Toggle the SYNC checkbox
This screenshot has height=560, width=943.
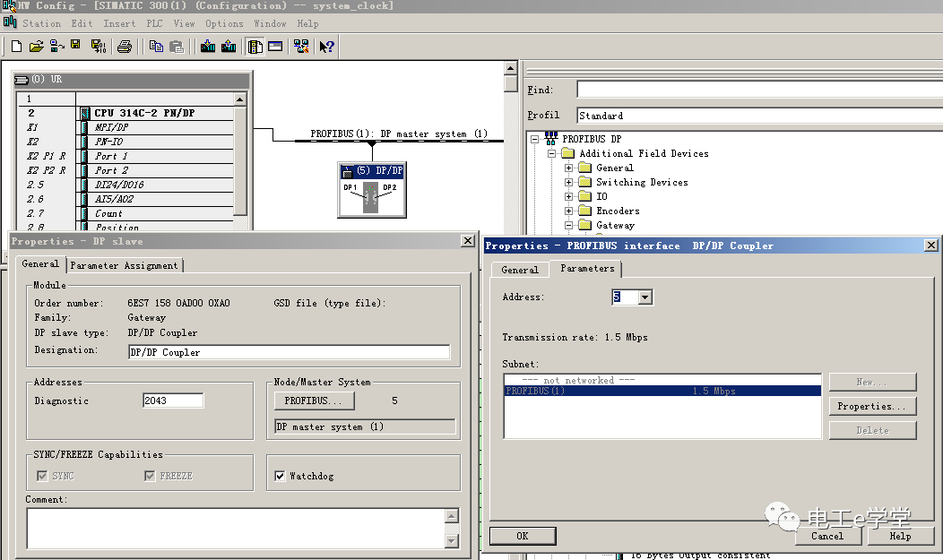[42, 476]
